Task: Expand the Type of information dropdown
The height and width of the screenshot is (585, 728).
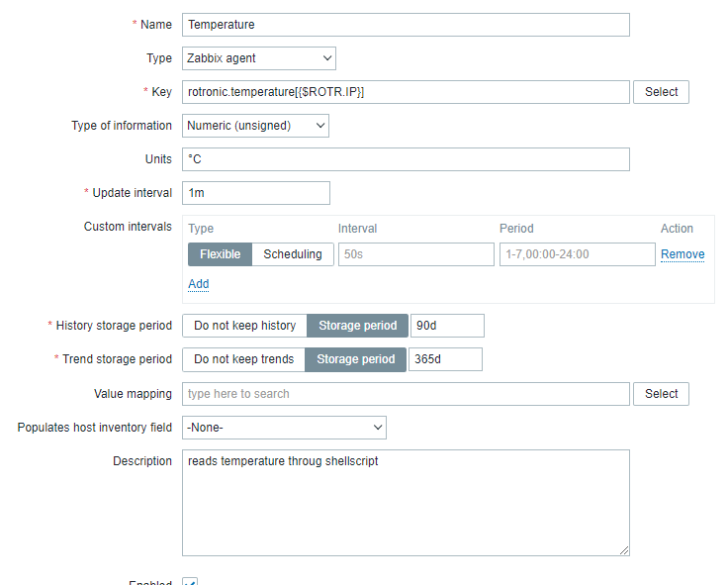Action: [255, 126]
